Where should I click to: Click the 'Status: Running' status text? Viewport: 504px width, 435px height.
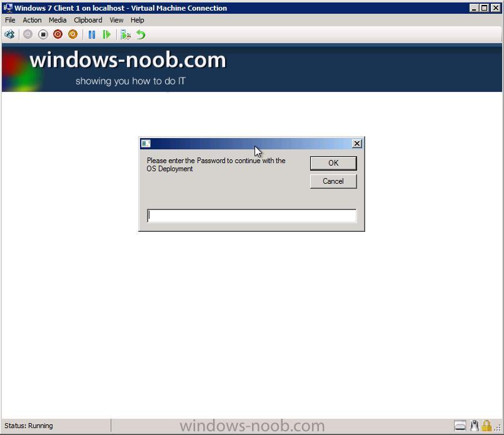pyautogui.click(x=29, y=426)
